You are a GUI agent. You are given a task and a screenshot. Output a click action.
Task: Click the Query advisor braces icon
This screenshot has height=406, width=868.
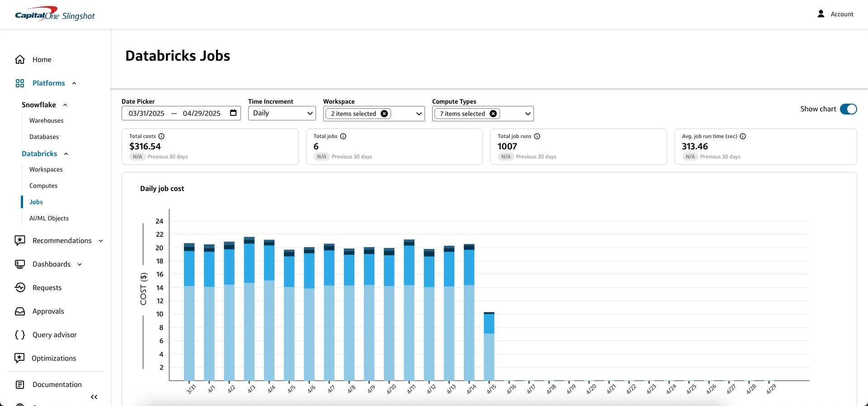pos(20,334)
